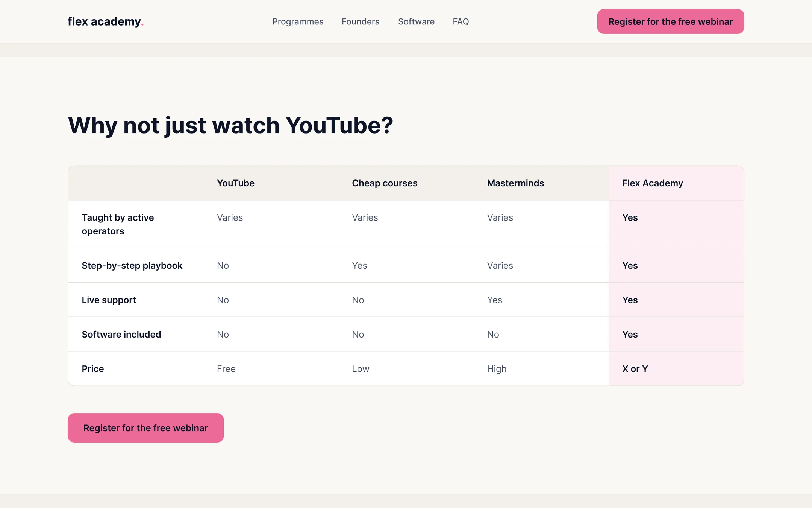
Task: Open the Programmes nav link
Action: point(298,21)
